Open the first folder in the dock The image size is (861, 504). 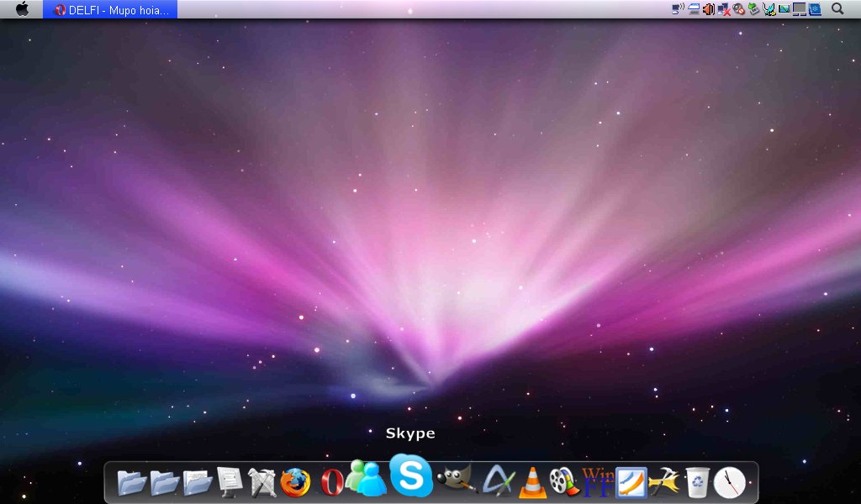132,483
